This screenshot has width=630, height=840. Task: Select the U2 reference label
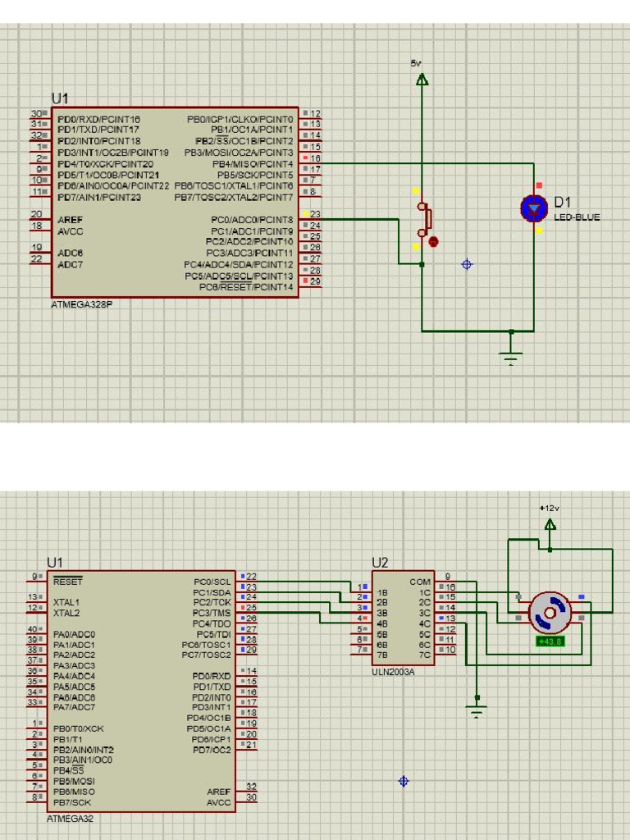380,563
